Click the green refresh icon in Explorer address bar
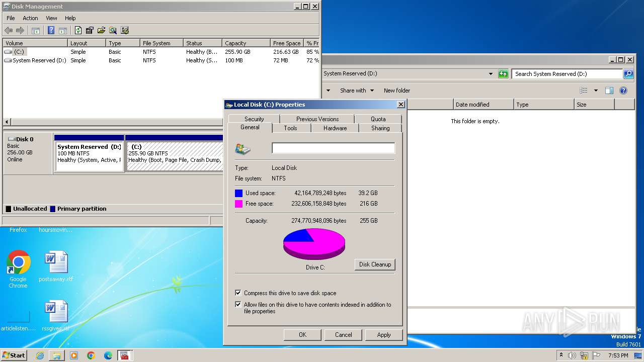 click(503, 74)
